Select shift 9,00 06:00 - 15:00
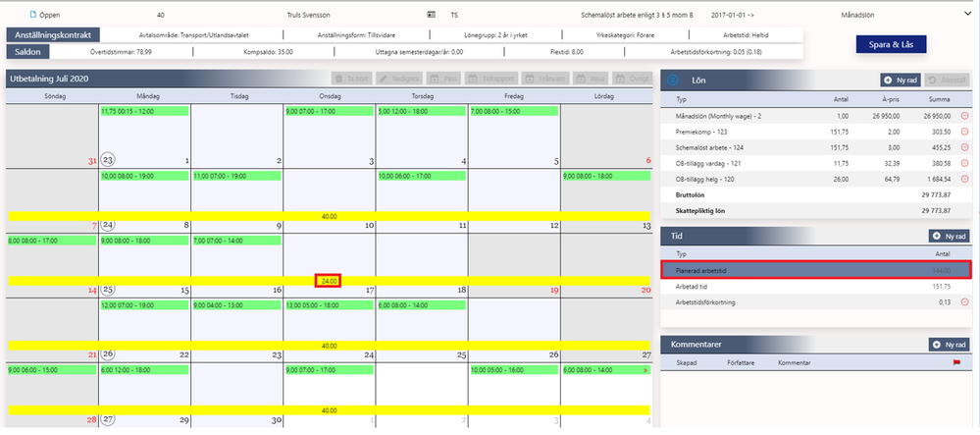 tap(52, 370)
